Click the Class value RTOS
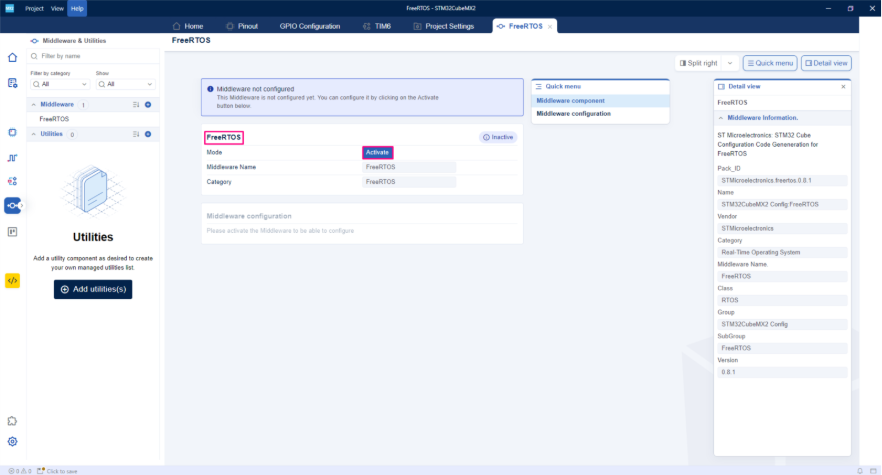The image size is (882, 475). [x=782, y=300]
